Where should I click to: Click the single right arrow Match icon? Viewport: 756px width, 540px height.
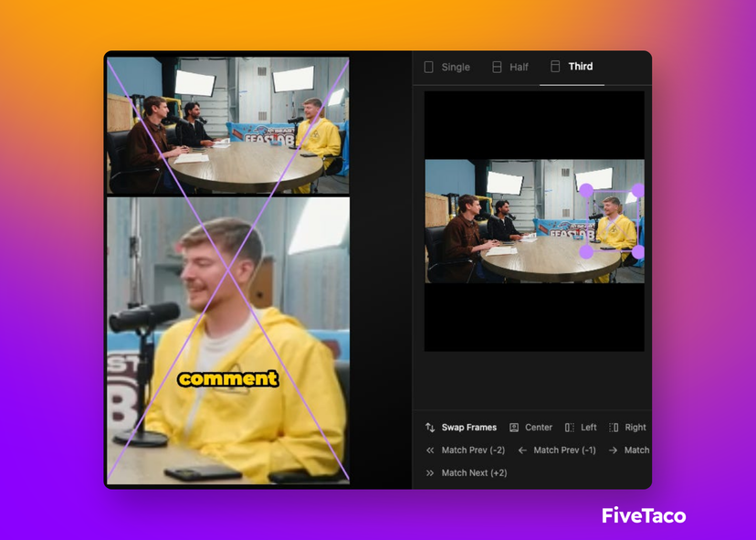[x=613, y=450]
